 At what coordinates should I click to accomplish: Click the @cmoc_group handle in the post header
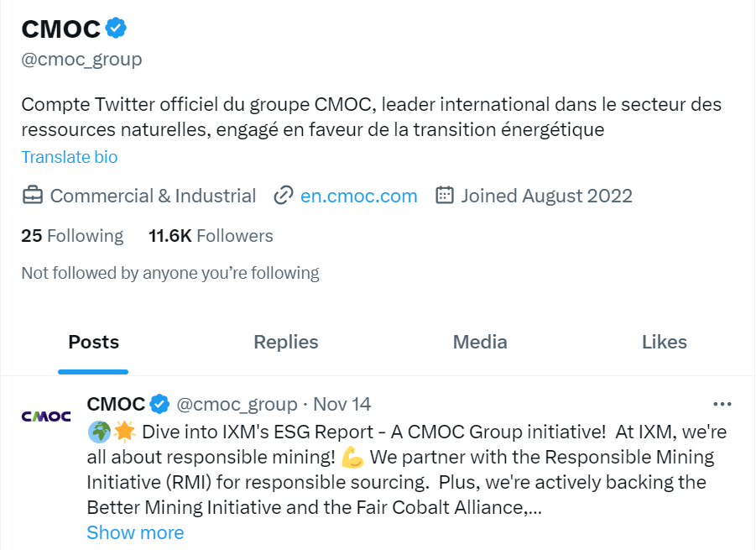pyautogui.click(x=237, y=405)
